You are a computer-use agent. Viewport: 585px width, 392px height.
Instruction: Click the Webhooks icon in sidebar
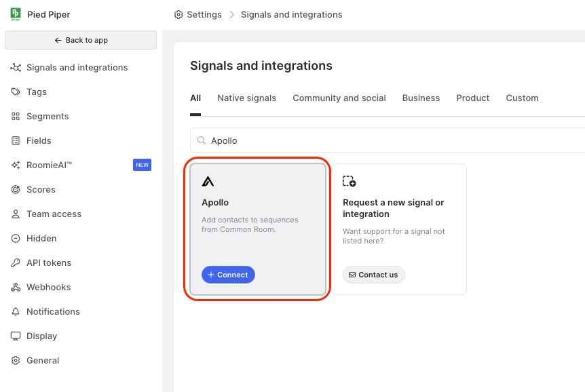coord(16,288)
